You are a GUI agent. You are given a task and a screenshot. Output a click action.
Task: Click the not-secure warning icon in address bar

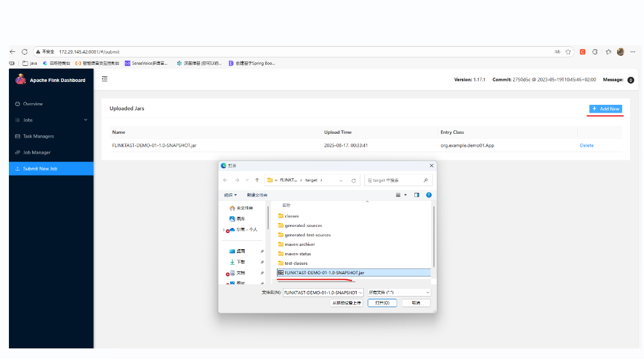[x=38, y=52]
